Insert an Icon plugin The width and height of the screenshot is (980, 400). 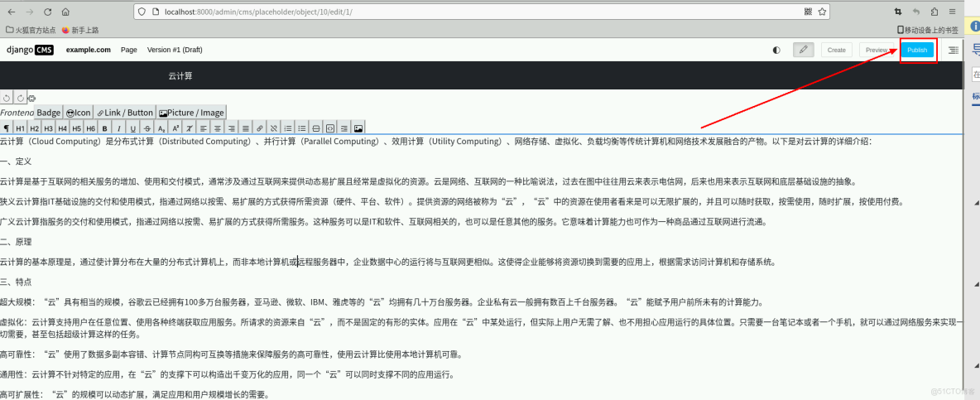78,113
